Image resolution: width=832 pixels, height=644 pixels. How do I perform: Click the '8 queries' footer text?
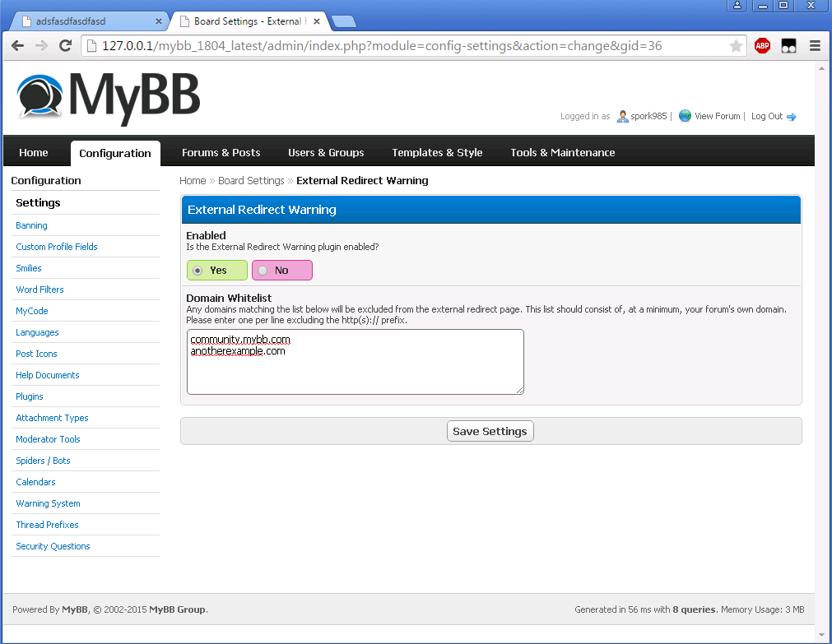click(x=694, y=609)
